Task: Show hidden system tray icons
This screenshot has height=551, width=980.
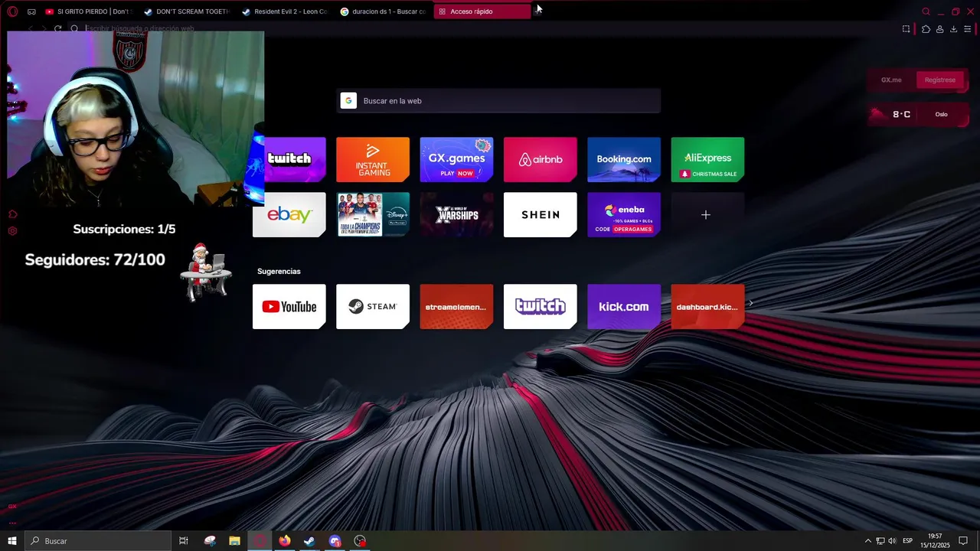Action: [867, 541]
